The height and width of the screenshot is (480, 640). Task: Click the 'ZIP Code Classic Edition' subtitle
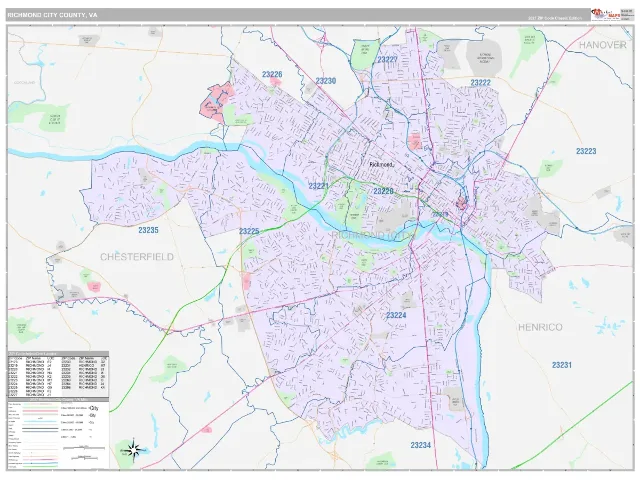point(555,18)
